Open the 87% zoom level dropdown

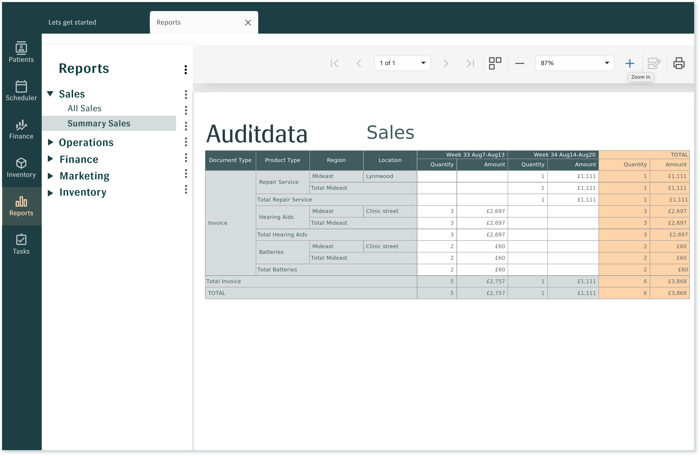tap(575, 63)
